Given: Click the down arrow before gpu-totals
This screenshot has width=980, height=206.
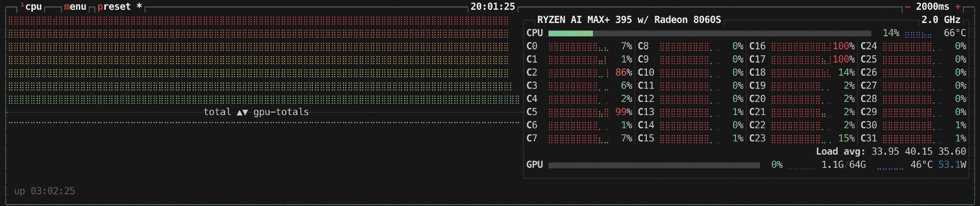Looking at the screenshot, I should click(245, 113).
